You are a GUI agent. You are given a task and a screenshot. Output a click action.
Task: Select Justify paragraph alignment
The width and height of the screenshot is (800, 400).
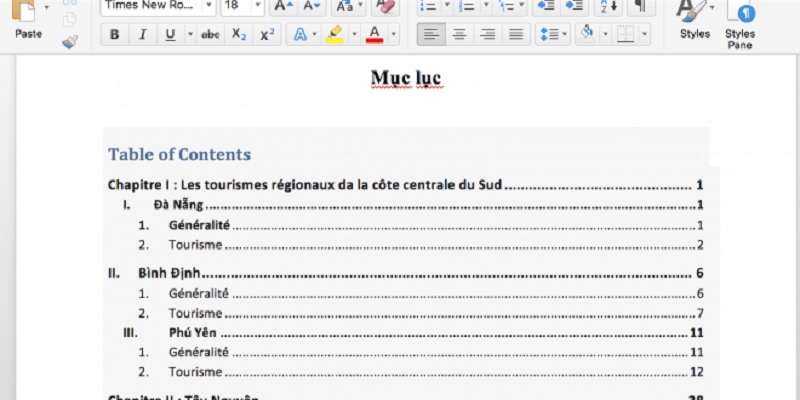tap(516, 35)
